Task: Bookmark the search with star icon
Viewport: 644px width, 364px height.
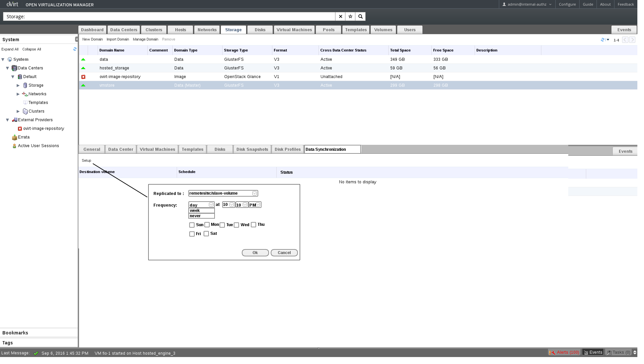Action: point(350,17)
